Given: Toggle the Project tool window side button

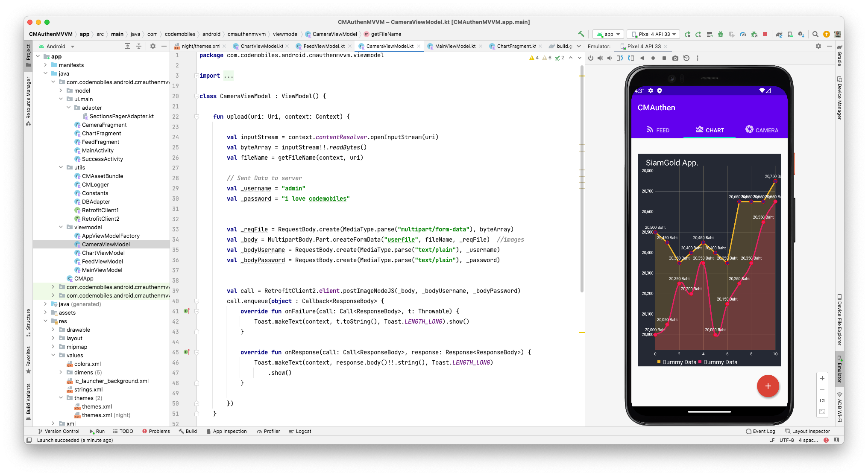Looking at the screenshot, I should (28, 55).
